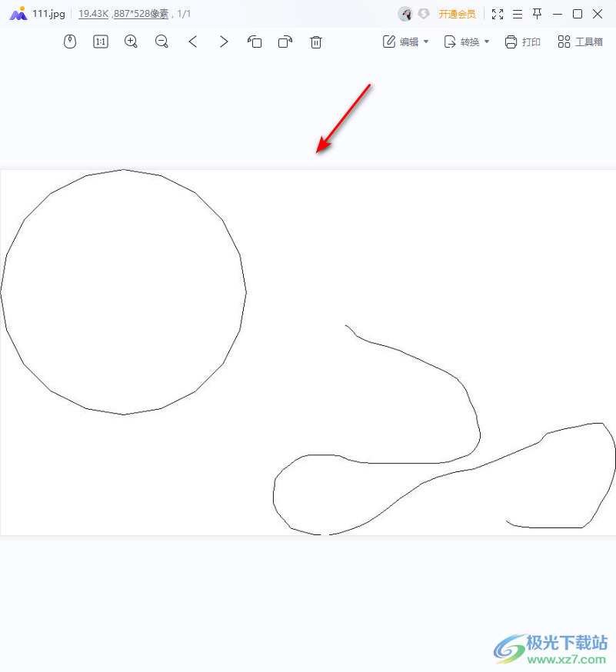616x672 pixels.
Task: Open the 编辑 edit menu
Action: [405, 42]
